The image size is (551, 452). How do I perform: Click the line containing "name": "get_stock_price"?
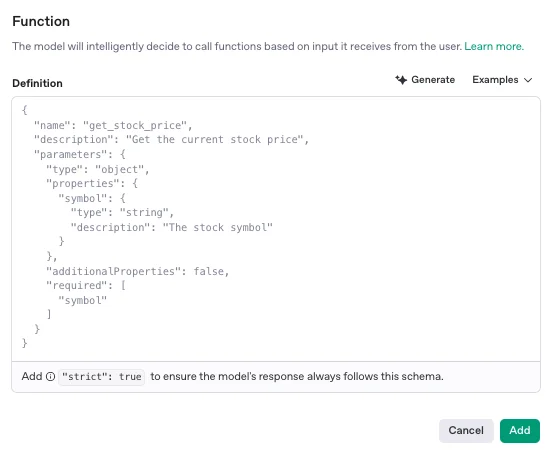[x=113, y=125]
